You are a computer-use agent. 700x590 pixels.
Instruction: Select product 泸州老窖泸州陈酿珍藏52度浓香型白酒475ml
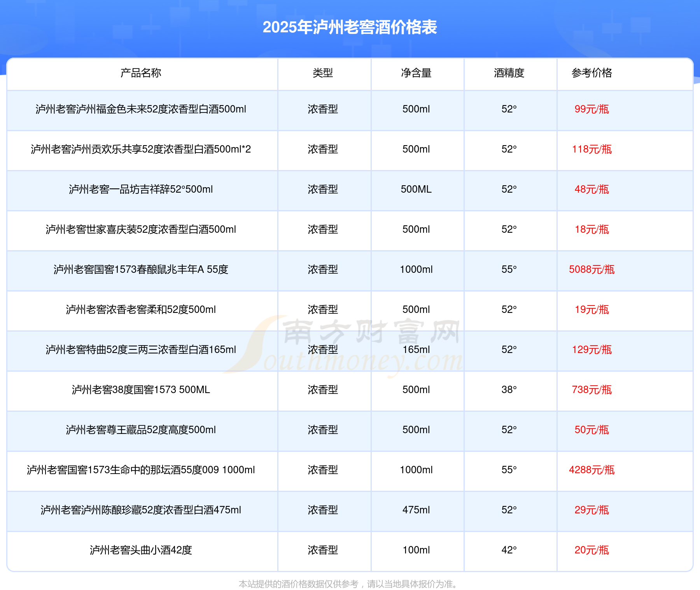141,510
